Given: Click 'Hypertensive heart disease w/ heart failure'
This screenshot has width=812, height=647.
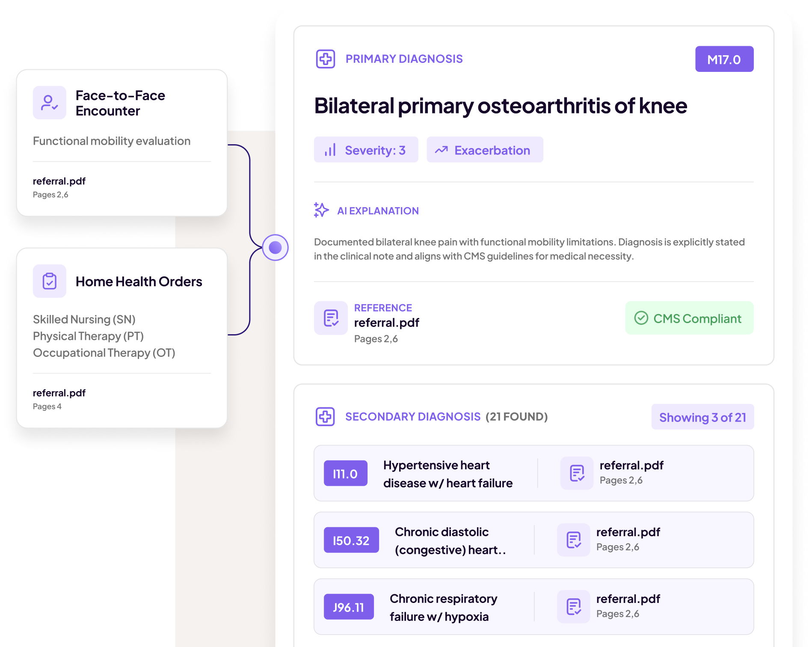Looking at the screenshot, I should click(448, 474).
